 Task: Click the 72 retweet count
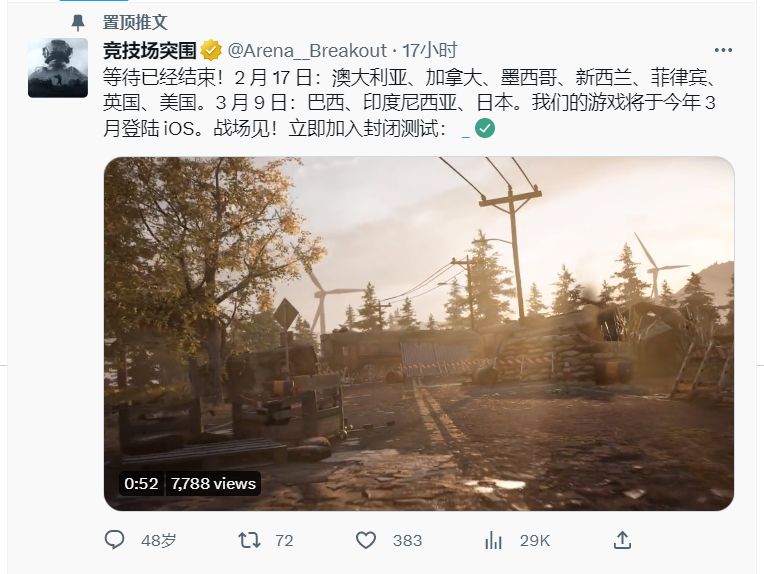(x=284, y=540)
